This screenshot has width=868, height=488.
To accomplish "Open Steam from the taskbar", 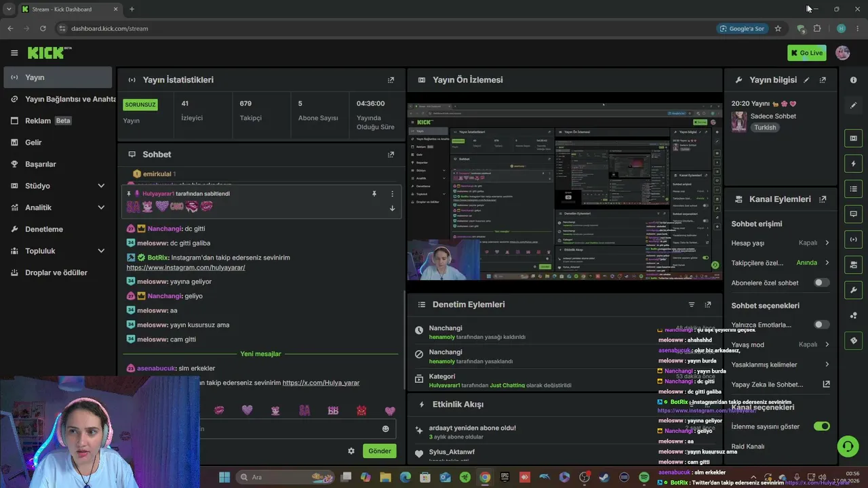I will [x=604, y=477].
